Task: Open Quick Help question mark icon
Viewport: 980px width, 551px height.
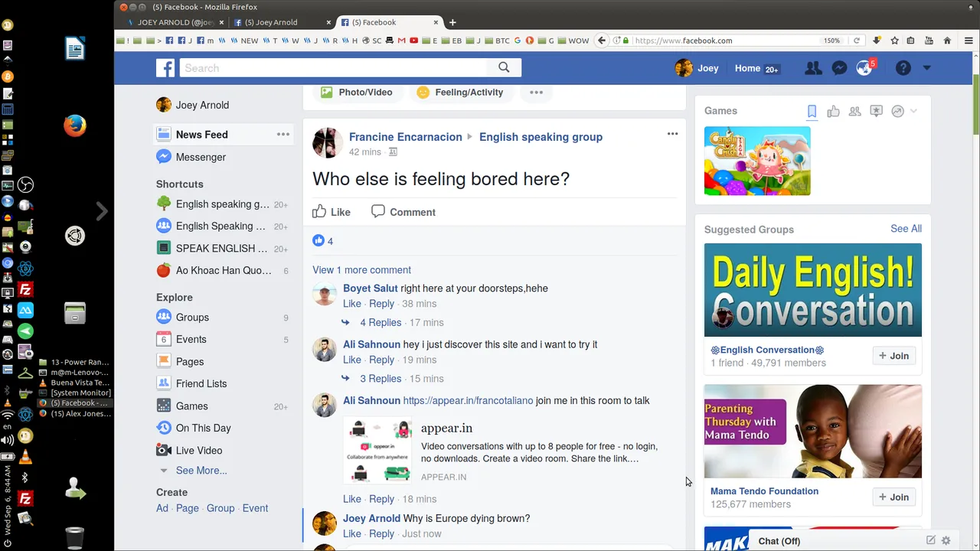Action: click(903, 68)
